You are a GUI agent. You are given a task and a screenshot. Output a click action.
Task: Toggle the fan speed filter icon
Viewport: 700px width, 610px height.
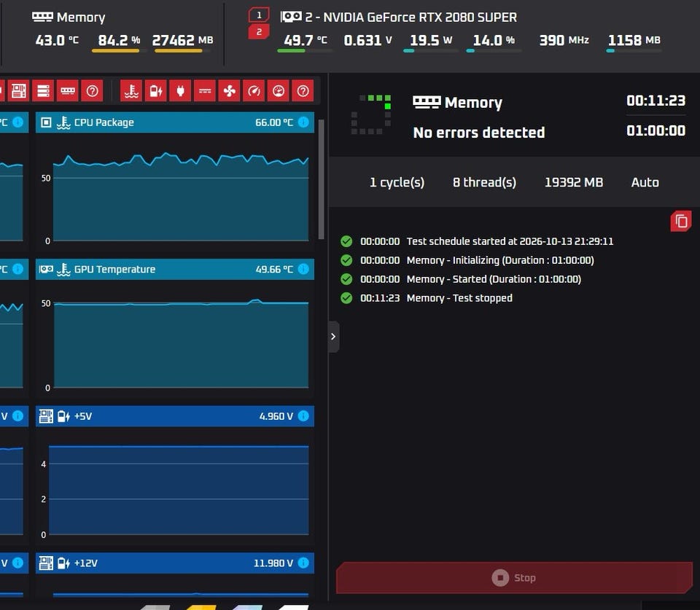pos(230,92)
